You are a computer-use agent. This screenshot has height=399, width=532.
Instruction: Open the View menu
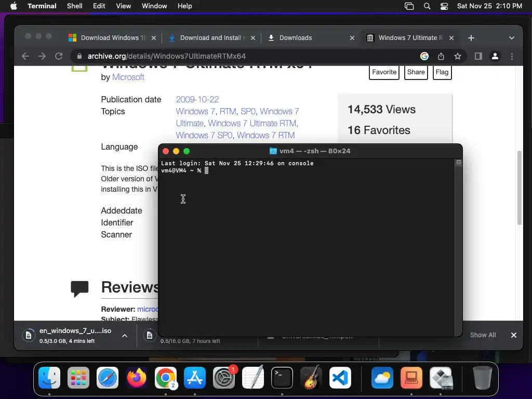click(124, 6)
